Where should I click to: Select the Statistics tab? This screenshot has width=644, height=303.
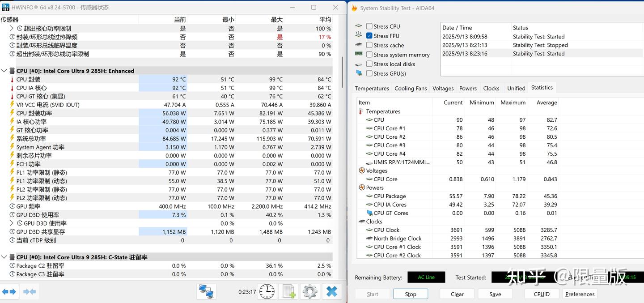tap(542, 88)
